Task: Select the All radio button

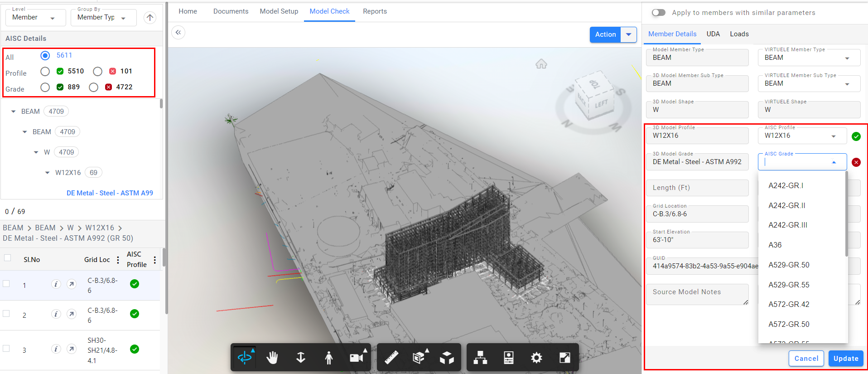Action: 45,55
